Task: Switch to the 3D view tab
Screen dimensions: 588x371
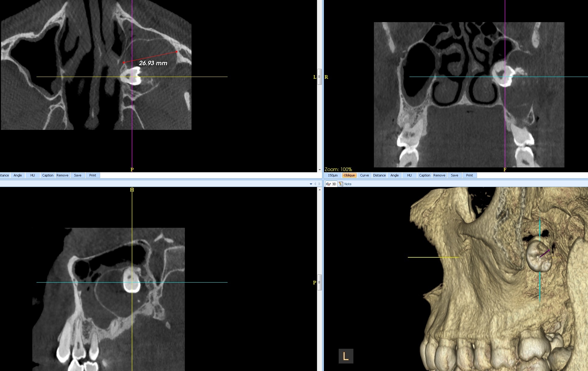Action: [332, 184]
